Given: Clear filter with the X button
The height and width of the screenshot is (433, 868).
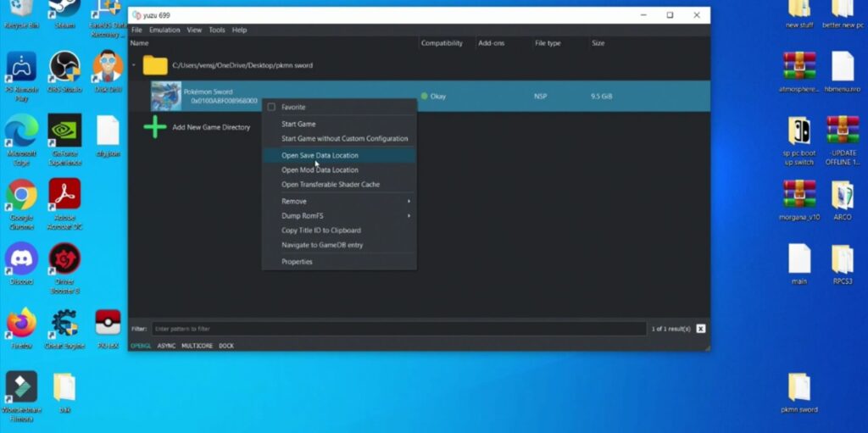Looking at the screenshot, I should 701,329.
